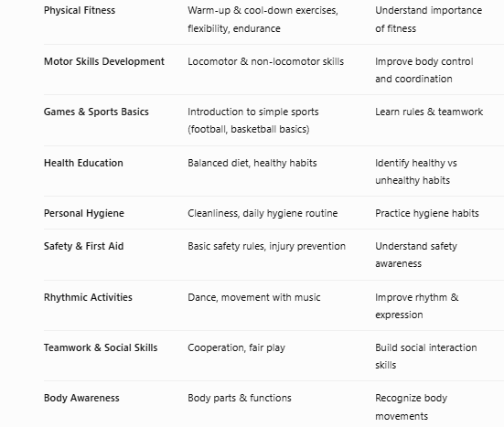The width and height of the screenshot is (504, 427).
Task: Click Dance, movement with music cell
Action: (254, 297)
